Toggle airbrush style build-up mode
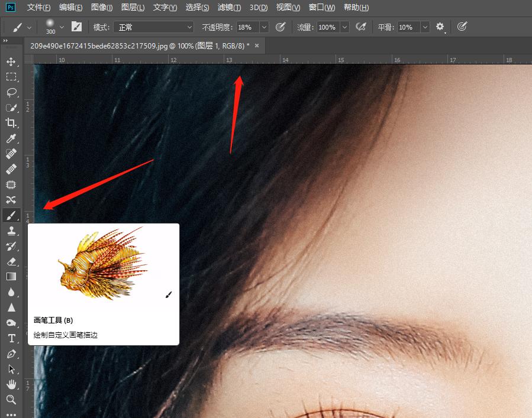Image resolution: width=532 pixels, height=418 pixels. [x=361, y=27]
